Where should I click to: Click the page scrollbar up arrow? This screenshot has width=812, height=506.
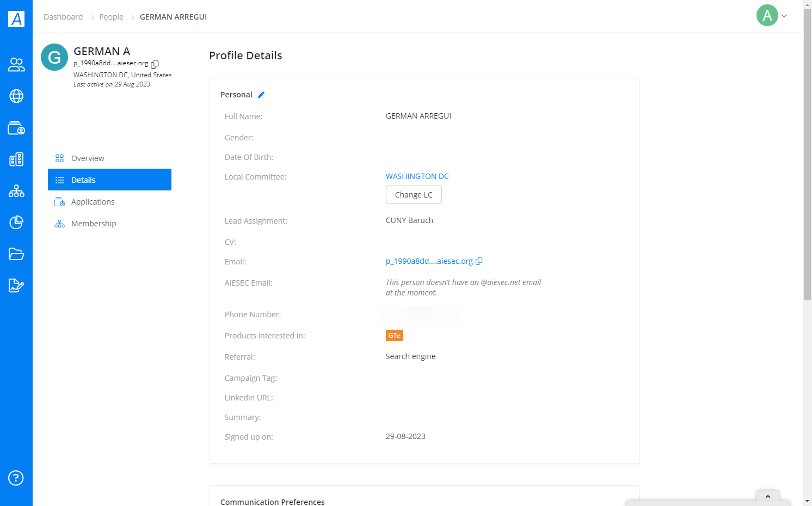click(x=808, y=4)
